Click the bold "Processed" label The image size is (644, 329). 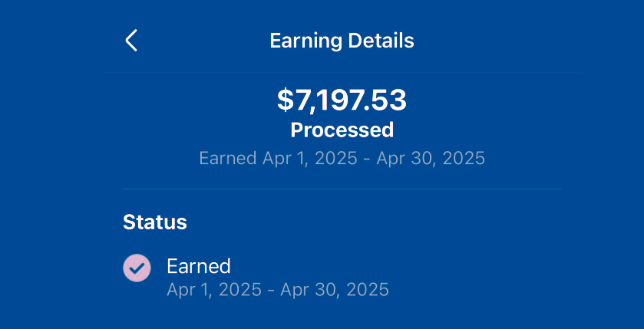[x=342, y=130]
